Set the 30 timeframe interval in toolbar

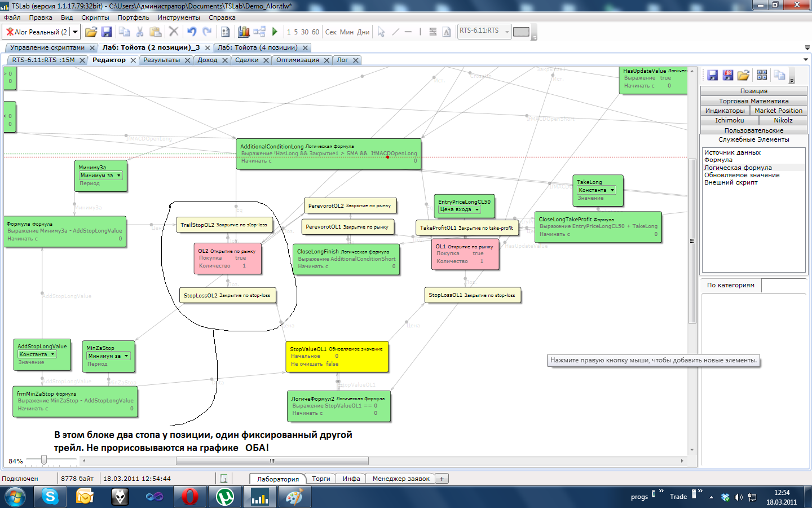coord(304,32)
